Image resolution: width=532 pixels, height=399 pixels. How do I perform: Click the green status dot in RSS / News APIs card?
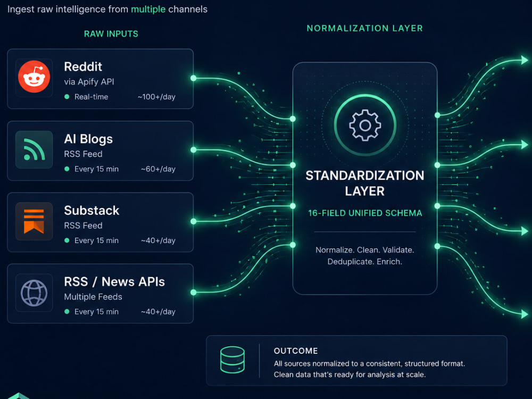[x=67, y=311]
